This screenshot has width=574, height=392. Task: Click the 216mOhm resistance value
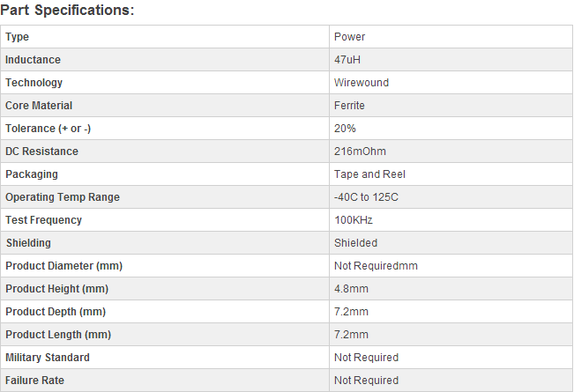point(360,152)
